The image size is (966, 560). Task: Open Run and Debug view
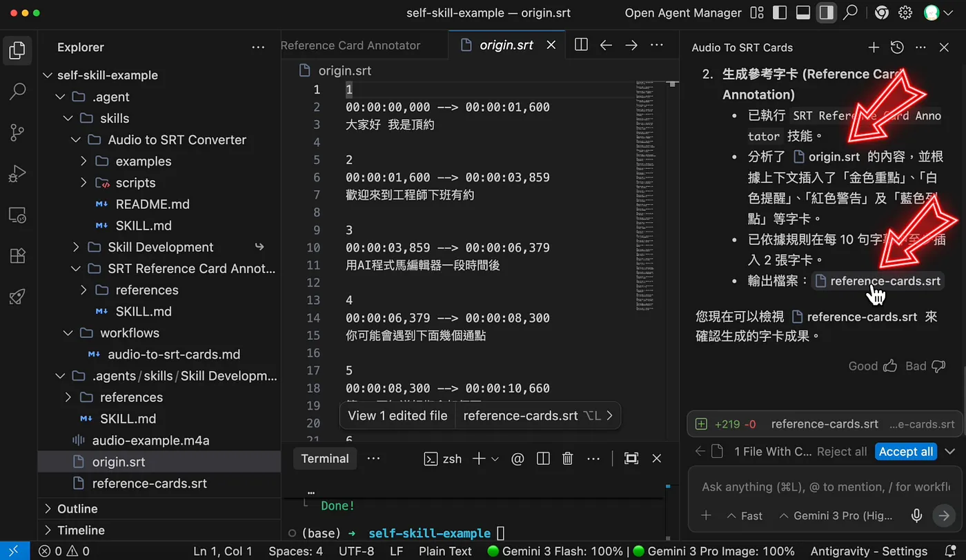pyautogui.click(x=18, y=174)
